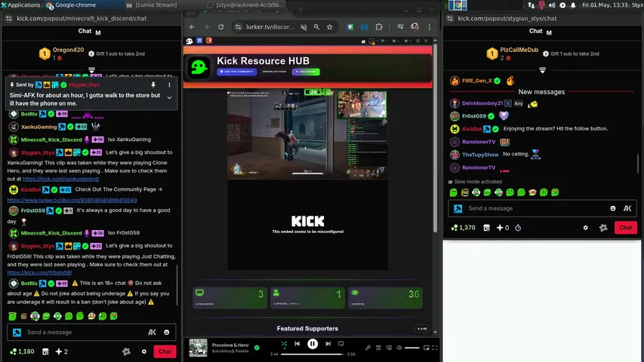
Task: Open pinned message three-dot options menu
Action: click(x=169, y=84)
